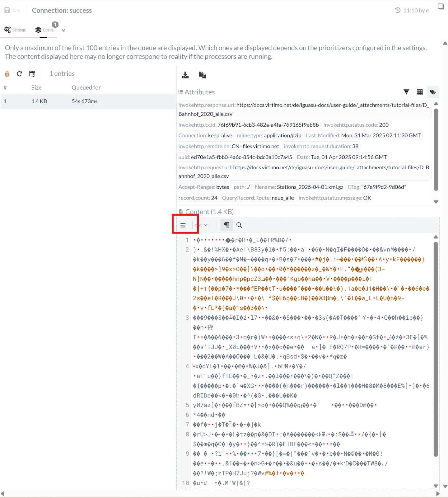The width and height of the screenshot is (448, 498).
Task: Click the Queued for column header
Action: pyautogui.click(x=86, y=87)
